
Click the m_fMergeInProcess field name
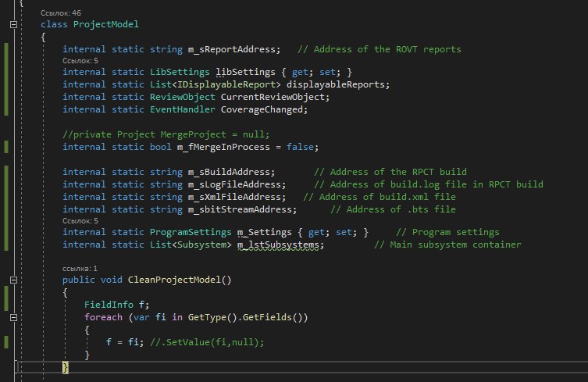pos(223,147)
